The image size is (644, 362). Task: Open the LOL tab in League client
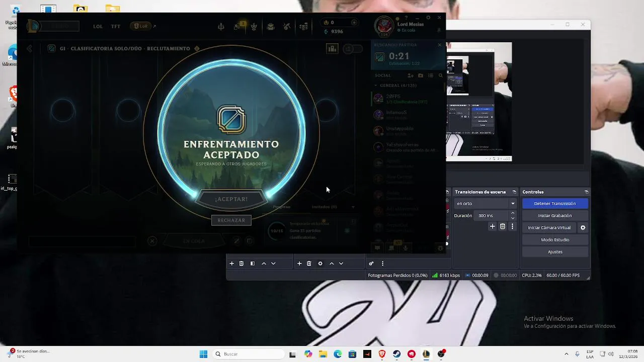pyautogui.click(x=98, y=26)
